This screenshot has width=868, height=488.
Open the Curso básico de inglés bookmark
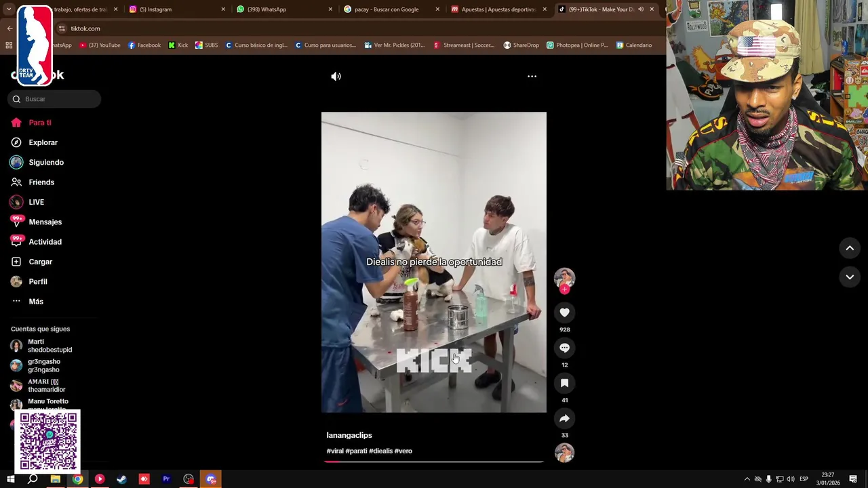[x=256, y=45]
